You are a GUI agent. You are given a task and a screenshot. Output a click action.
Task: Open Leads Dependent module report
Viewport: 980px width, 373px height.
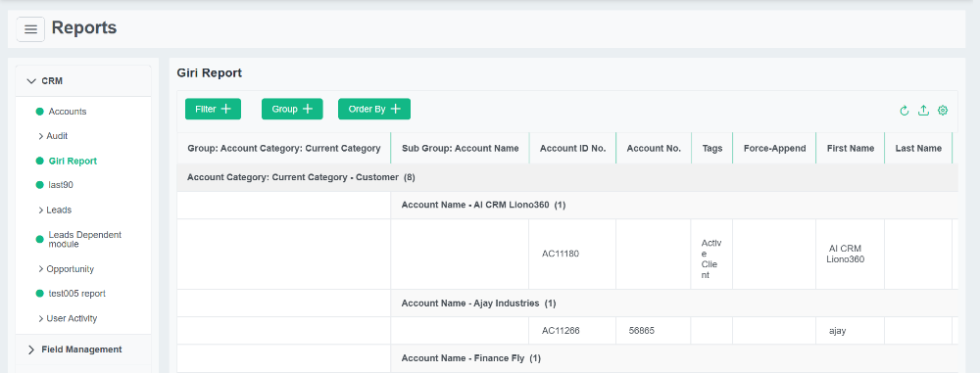click(85, 239)
